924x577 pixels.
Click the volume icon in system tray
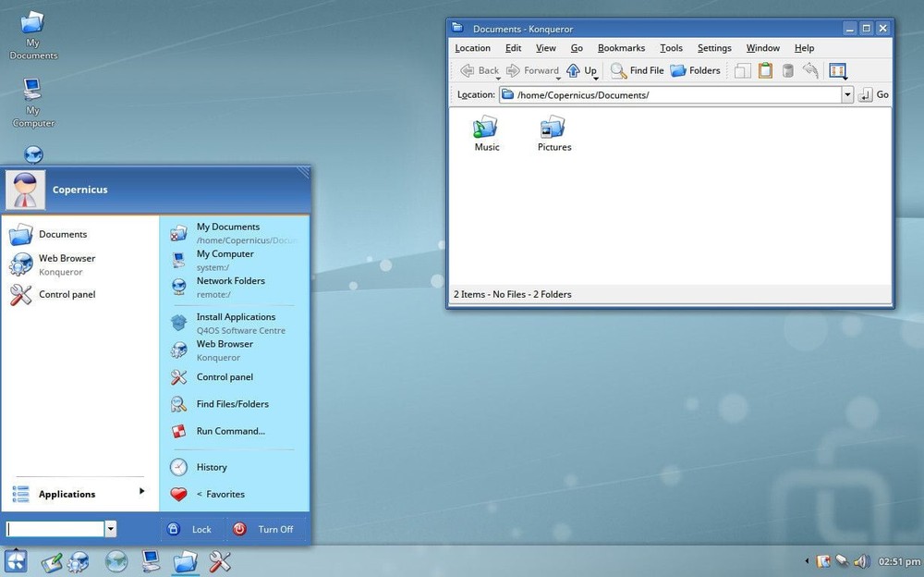point(861,561)
